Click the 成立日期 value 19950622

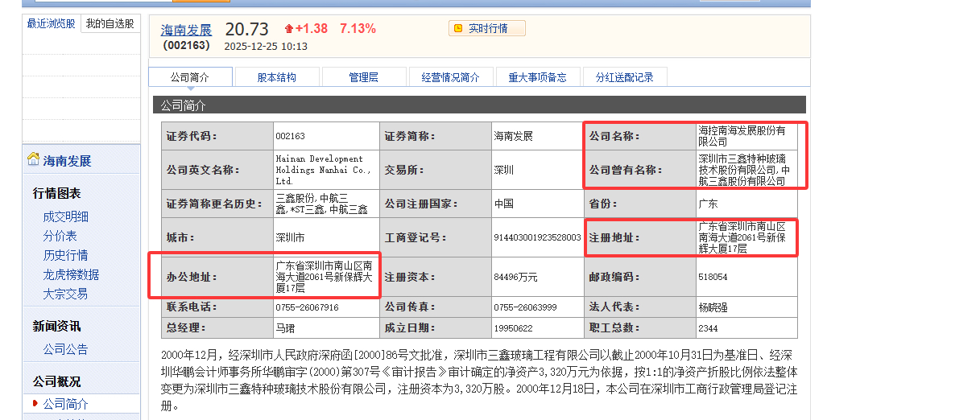pyautogui.click(x=513, y=328)
